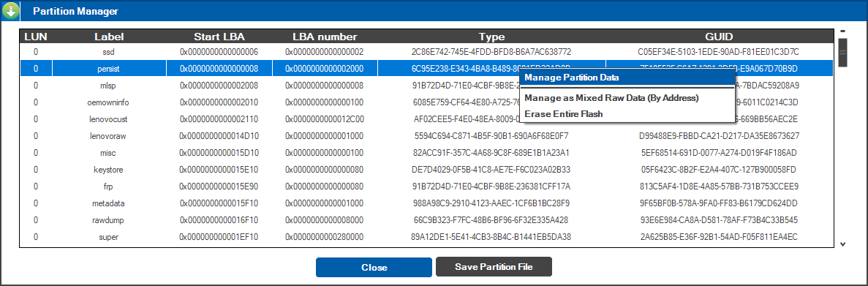Click Type 5594C694-C871-4B5F-90B1-690A6F68E0F7

pos(491,136)
